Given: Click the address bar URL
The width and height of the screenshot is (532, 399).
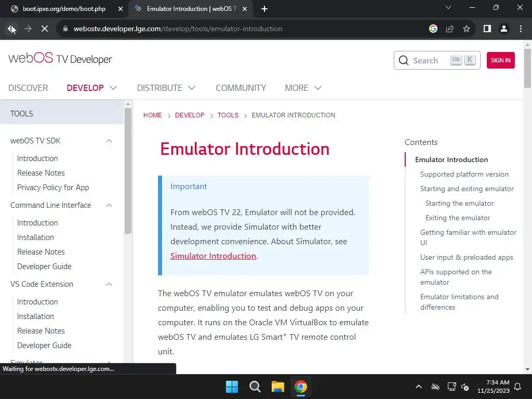Looking at the screenshot, I should [178, 29].
